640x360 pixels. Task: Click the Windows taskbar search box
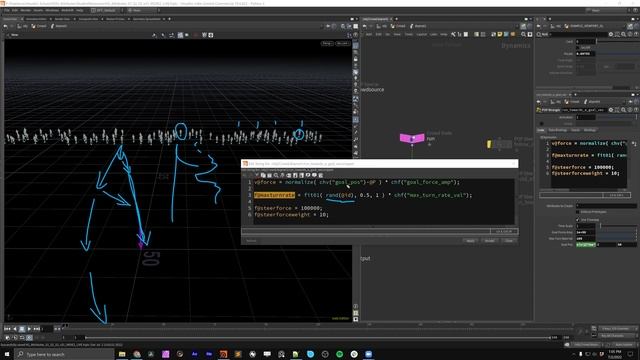[65, 354]
